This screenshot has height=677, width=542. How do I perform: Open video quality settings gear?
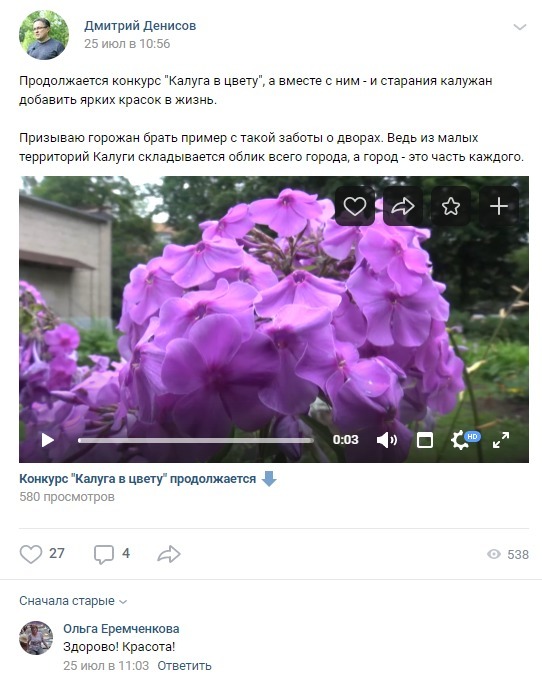point(460,440)
